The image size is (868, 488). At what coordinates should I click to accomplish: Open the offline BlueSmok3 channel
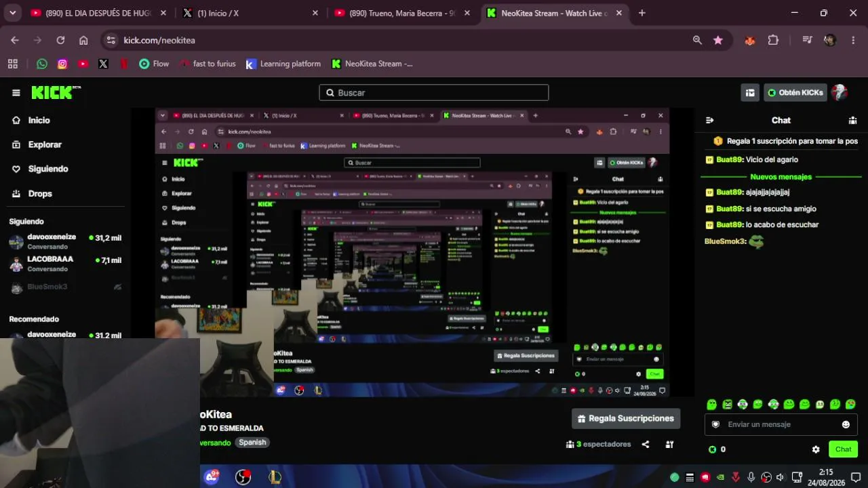tap(65, 287)
